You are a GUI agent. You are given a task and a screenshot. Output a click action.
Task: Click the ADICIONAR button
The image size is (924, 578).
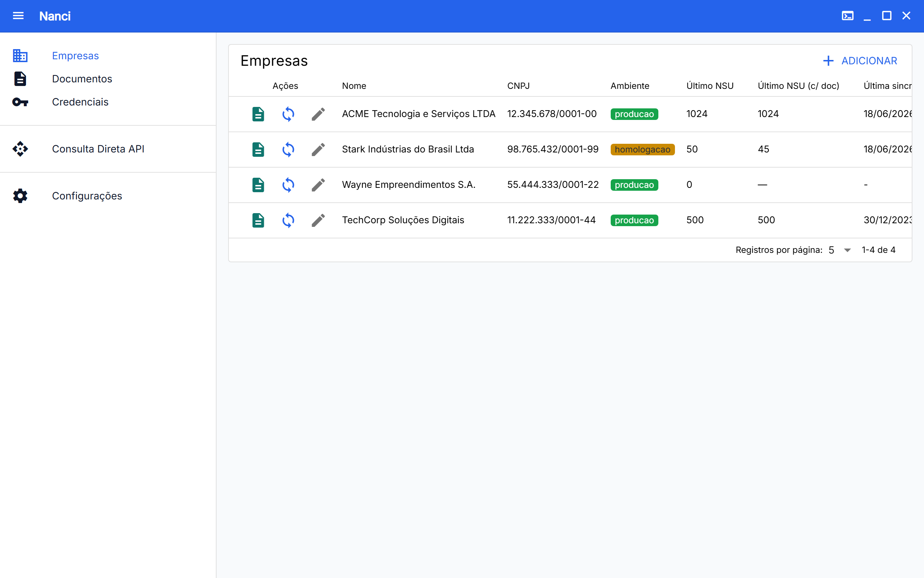point(860,61)
